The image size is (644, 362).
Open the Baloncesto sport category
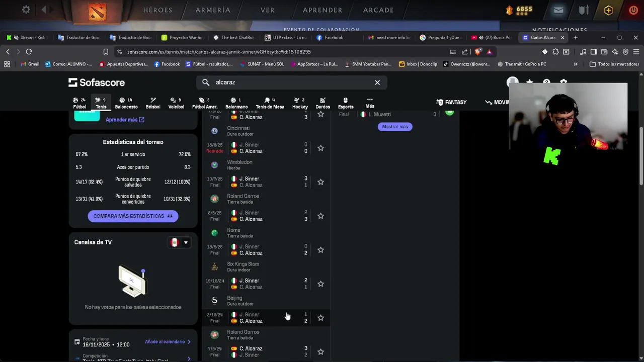(x=126, y=103)
